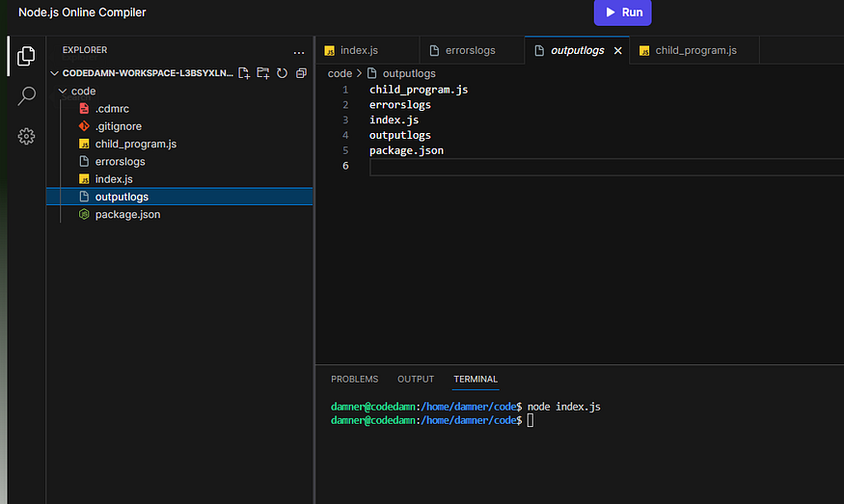Click the index.js text on line 3
This screenshot has width=844, height=504.
(x=394, y=119)
